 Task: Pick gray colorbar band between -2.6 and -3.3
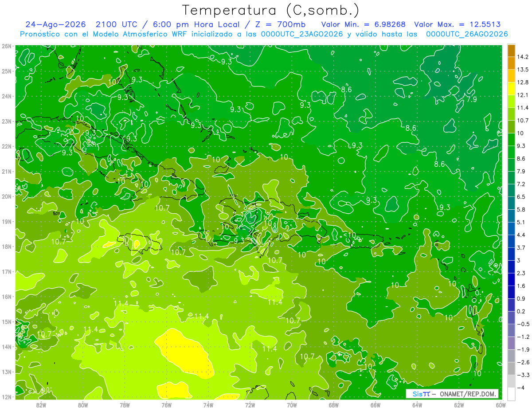click(511, 368)
